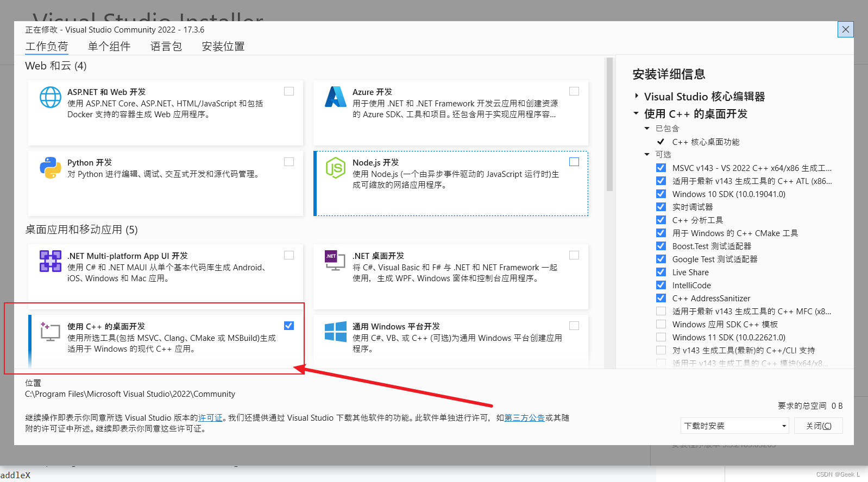
Task: Collapse the 可选 subsection arrow
Action: [647, 155]
